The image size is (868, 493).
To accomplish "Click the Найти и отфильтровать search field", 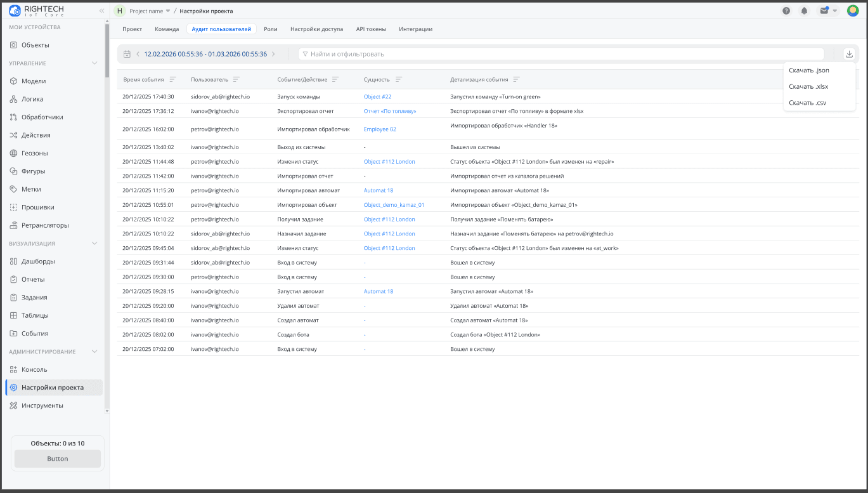I will 561,54.
